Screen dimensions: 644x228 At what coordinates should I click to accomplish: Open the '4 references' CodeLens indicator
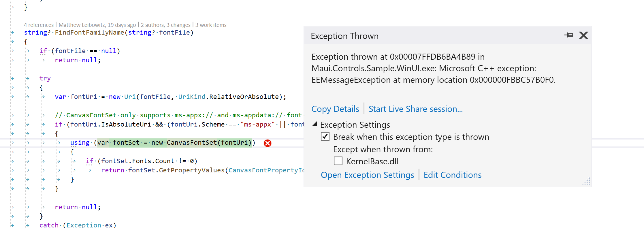coord(39,25)
